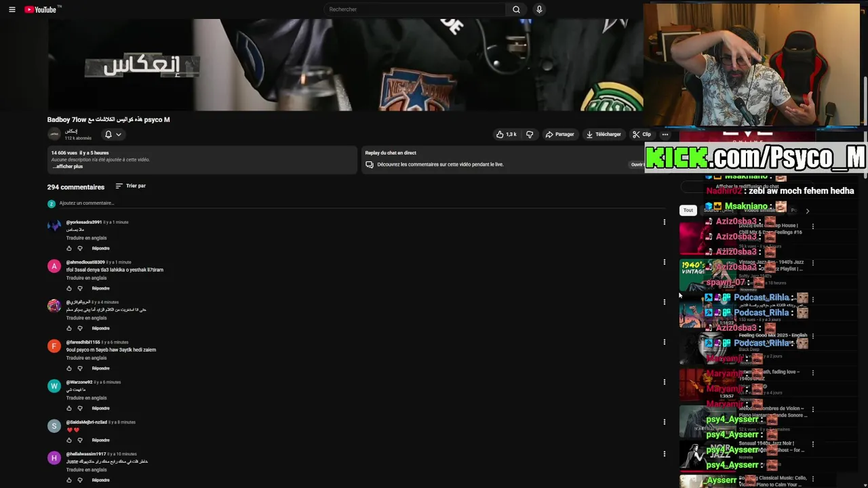868x488 pixels.
Task: Like comment by @hellalwassim1917
Action: click(x=68, y=480)
